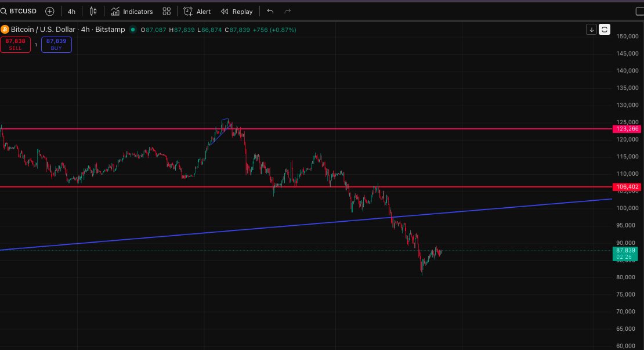Click the Bitcoin / U.S. Dollar title
Image resolution: width=644 pixels, height=350 pixels.
coord(43,30)
